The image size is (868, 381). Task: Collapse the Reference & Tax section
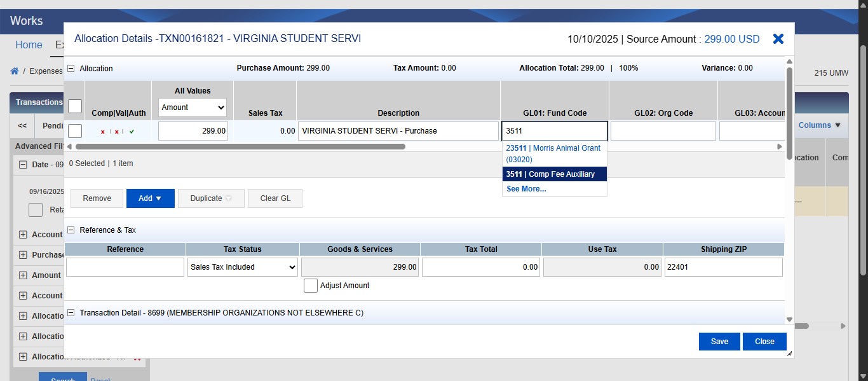click(70, 230)
